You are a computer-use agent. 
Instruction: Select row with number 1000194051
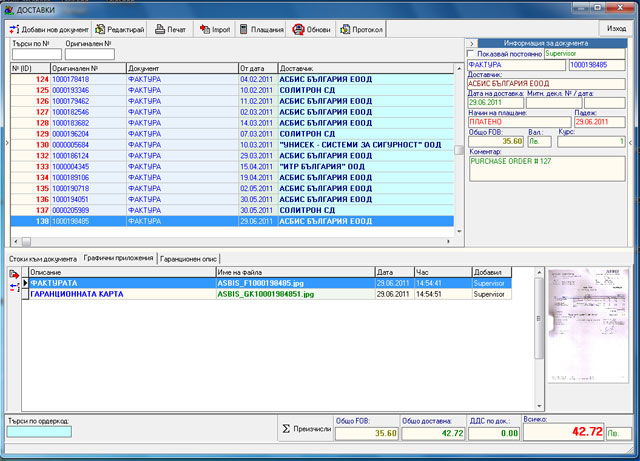(x=232, y=199)
